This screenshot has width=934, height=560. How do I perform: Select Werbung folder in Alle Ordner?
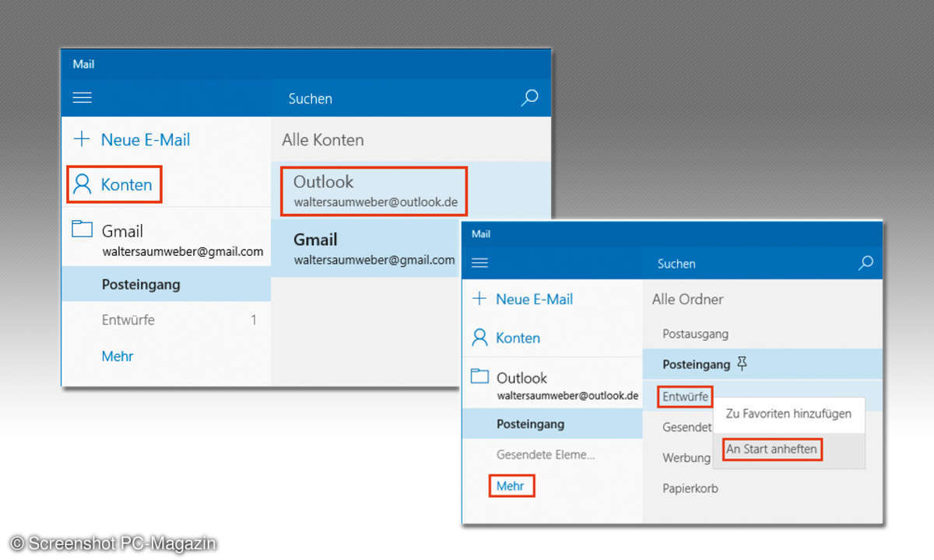pos(686,457)
